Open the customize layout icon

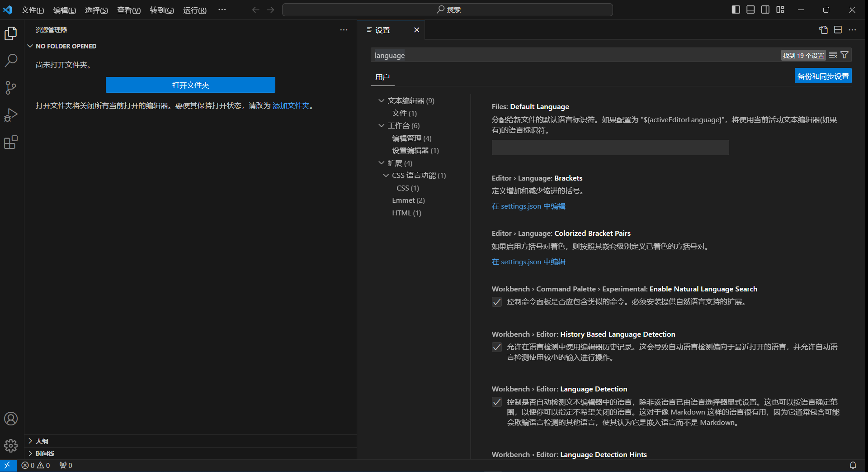780,10
